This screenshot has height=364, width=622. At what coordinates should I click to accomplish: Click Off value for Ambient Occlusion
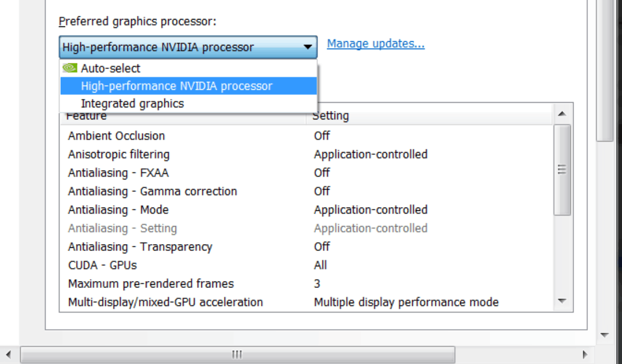(x=322, y=136)
